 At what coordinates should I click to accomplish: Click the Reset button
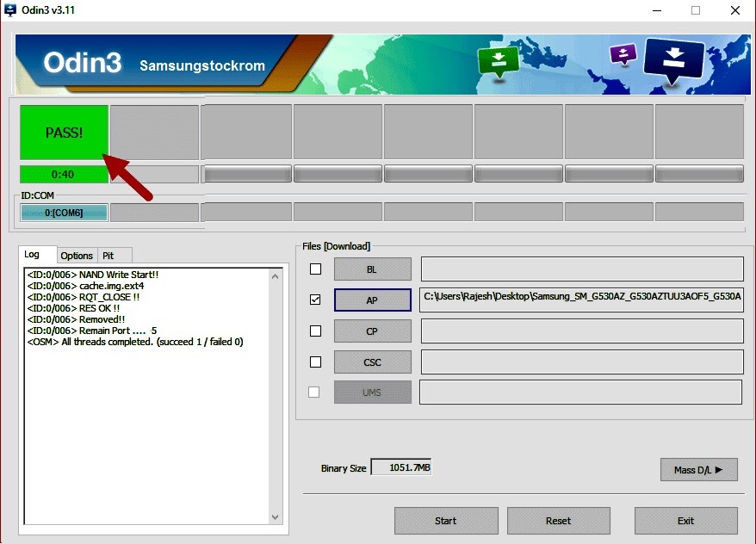pyautogui.click(x=558, y=521)
